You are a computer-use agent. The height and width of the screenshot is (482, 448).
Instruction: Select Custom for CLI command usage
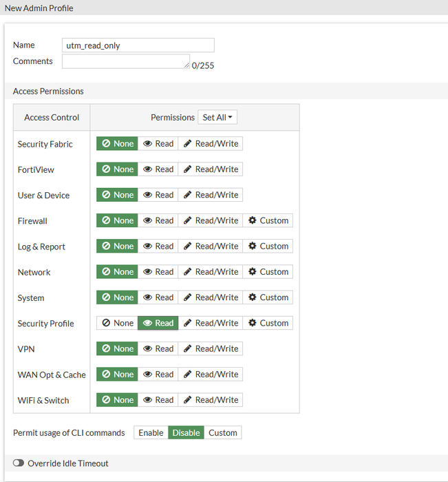[223, 433]
